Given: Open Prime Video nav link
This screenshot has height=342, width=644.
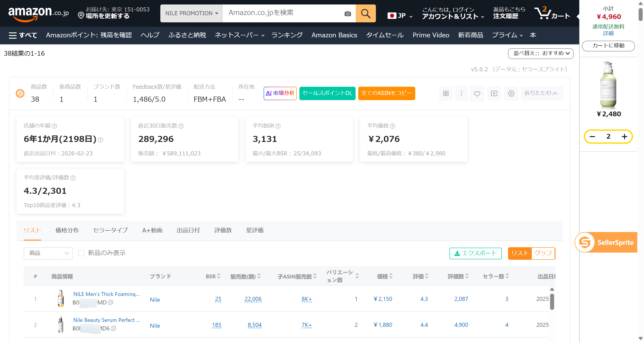Looking at the screenshot, I should click(x=431, y=35).
